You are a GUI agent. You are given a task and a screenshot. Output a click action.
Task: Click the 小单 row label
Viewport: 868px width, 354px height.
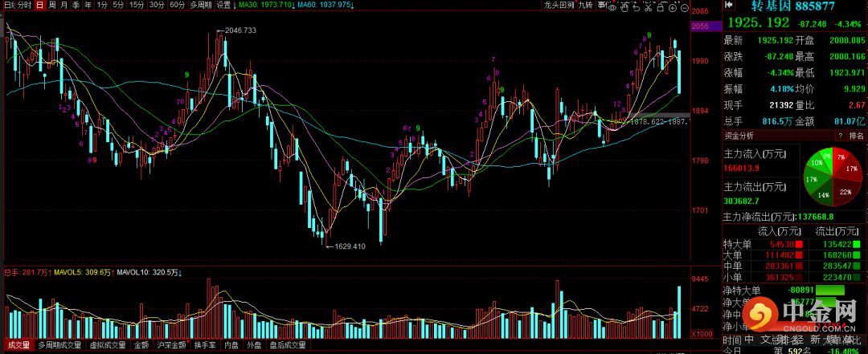tap(734, 277)
